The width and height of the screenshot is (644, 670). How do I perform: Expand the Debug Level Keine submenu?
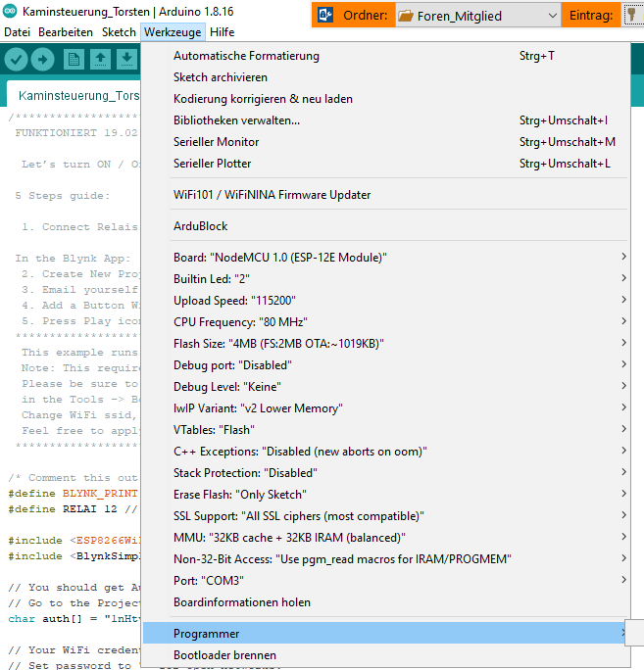coord(385,387)
